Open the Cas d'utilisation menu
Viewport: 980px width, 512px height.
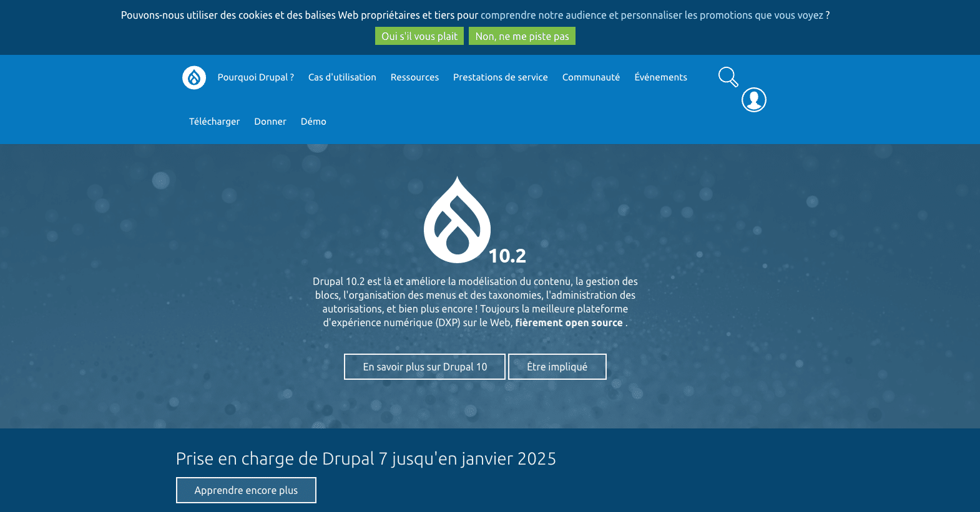point(342,77)
